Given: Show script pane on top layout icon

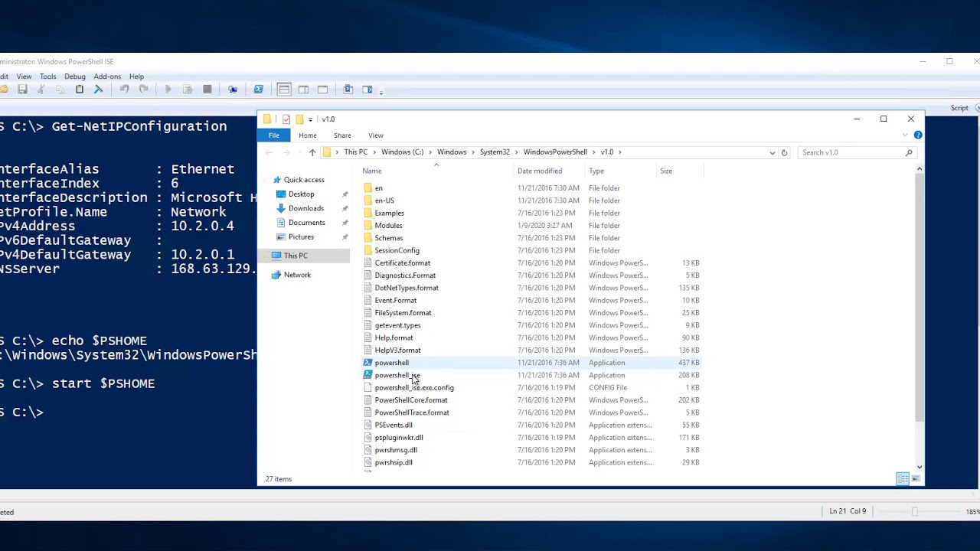Looking at the screenshot, I should (x=284, y=90).
